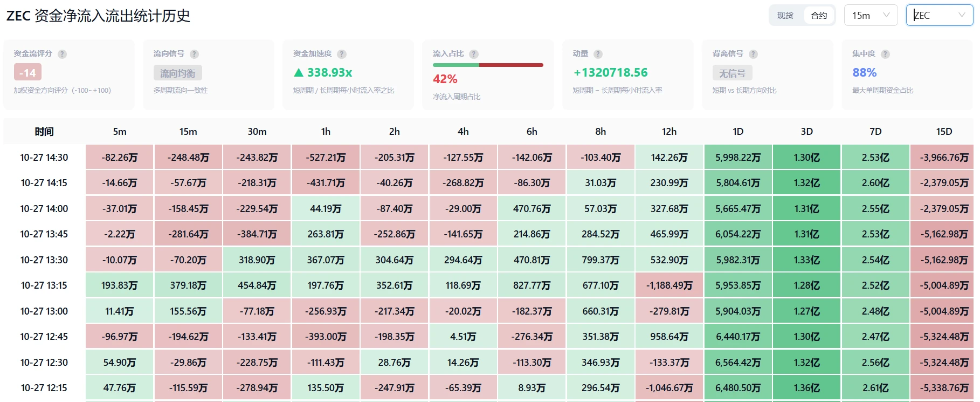Click the -1,046.67万 cell
The image size is (980, 402).
coord(669,388)
